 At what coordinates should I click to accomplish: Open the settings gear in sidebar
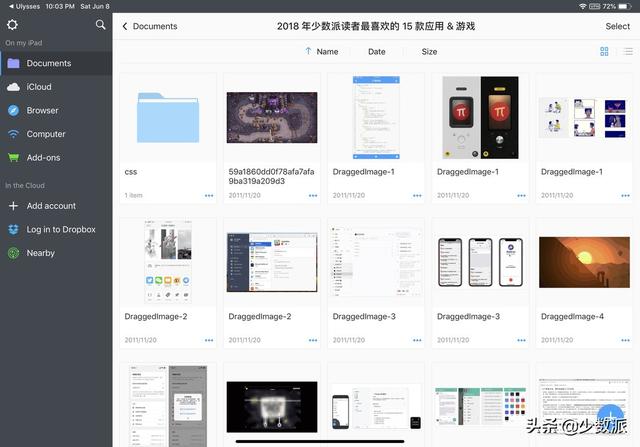12,25
